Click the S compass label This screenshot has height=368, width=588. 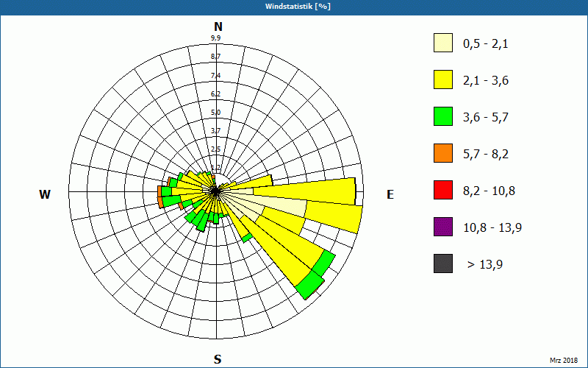(218, 359)
